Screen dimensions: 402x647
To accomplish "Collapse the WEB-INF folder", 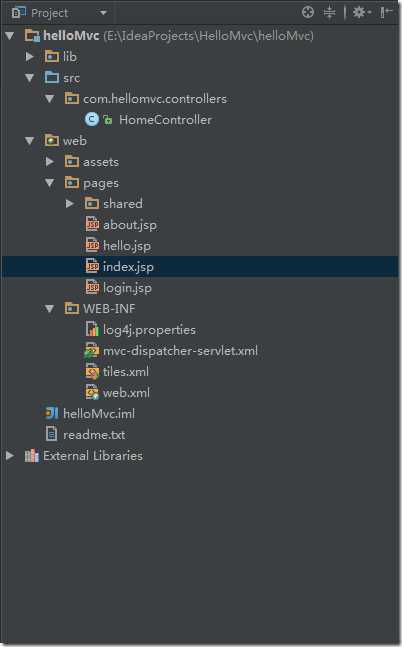I will [x=50, y=309].
